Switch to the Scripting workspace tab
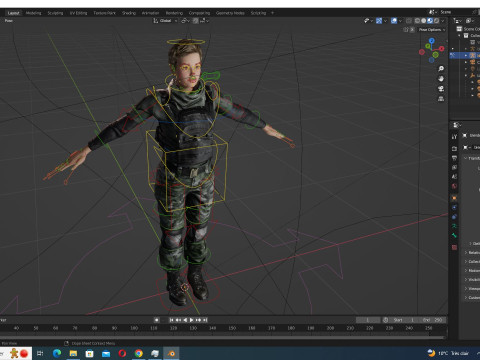 pos(258,13)
